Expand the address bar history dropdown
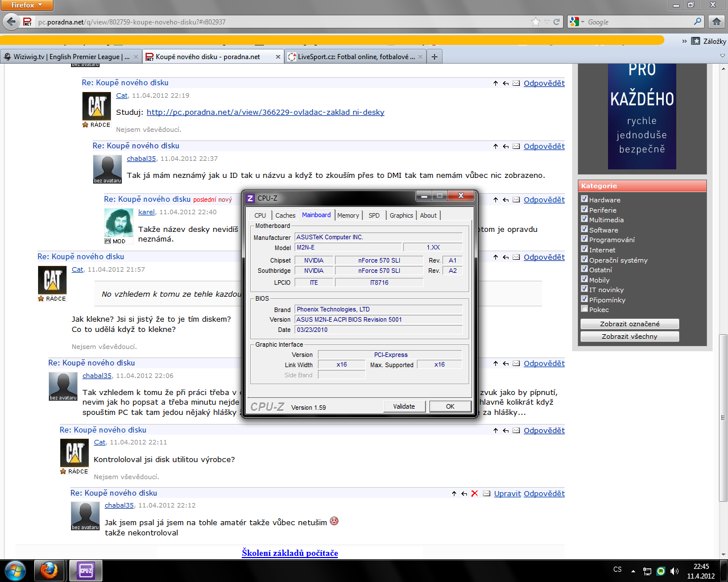728x582 pixels. pos(547,22)
